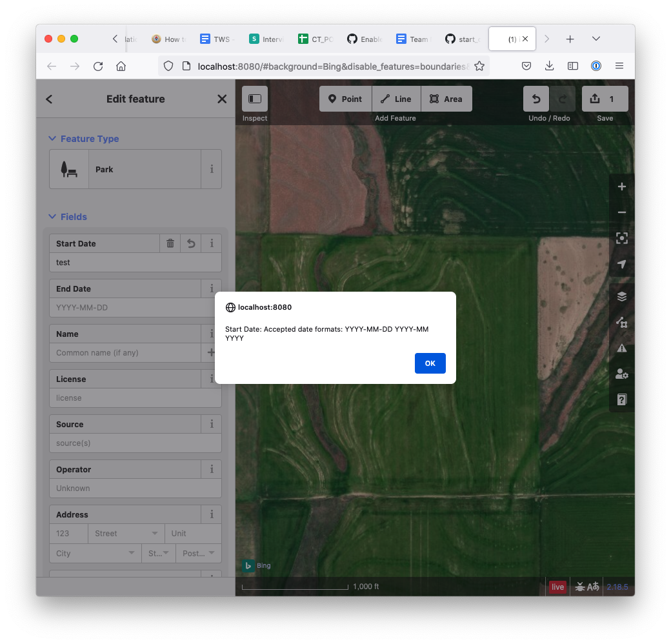The width and height of the screenshot is (671, 644).
Task: Open the background layers panel
Action: point(621,296)
